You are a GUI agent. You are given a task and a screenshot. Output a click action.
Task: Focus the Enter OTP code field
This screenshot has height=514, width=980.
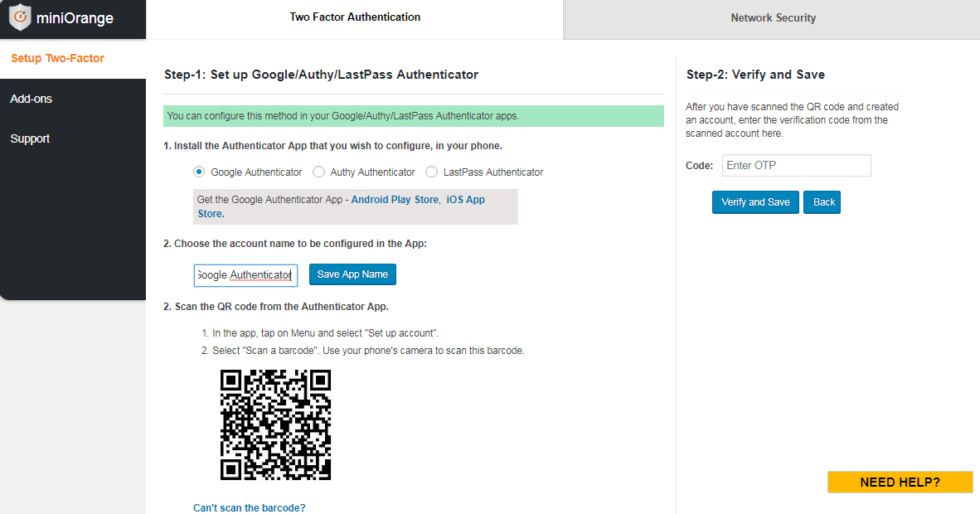[796, 166]
